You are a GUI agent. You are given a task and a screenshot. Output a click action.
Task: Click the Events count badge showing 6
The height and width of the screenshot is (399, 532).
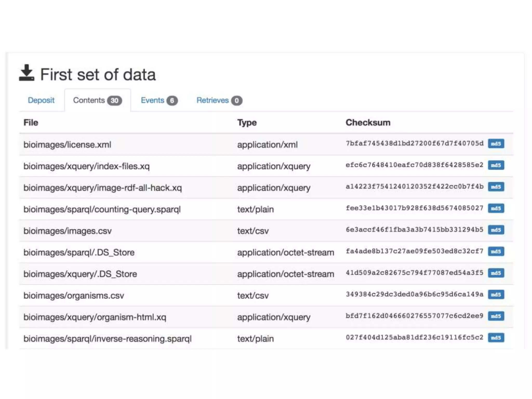coord(172,101)
